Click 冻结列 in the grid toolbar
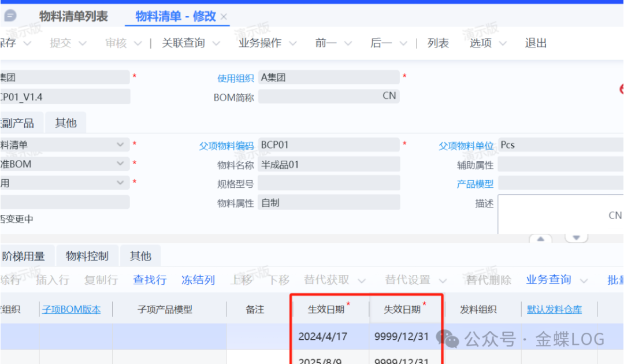The height and width of the screenshot is (364, 624). [x=198, y=280]
